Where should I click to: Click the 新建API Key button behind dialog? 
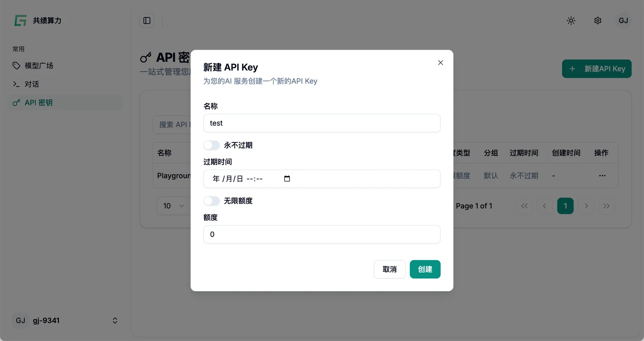[597, 69]
